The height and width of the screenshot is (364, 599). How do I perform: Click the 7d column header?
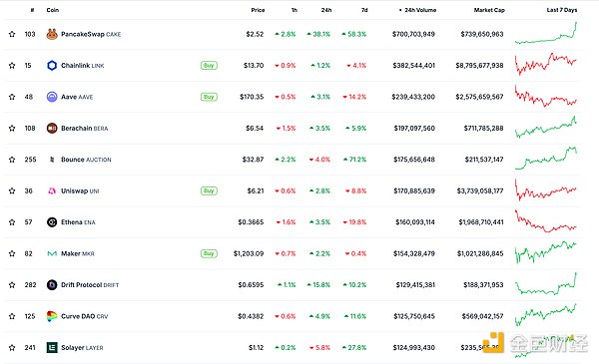pyautogui.click(x=364, y=10)
